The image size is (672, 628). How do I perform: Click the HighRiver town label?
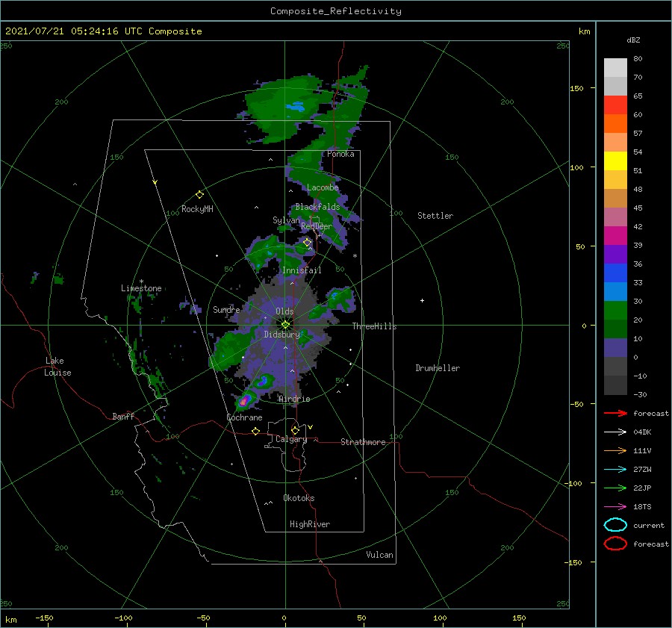click(309, 524)
